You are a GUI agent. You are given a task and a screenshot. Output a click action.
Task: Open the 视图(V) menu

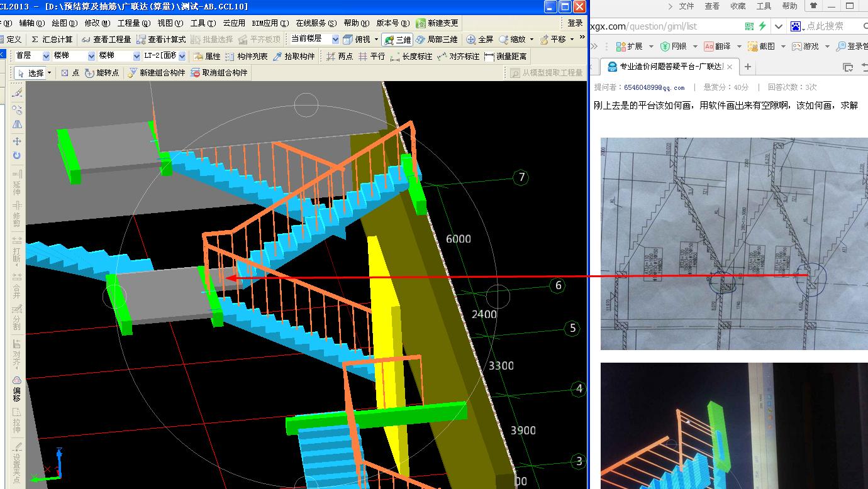point(170,23)
